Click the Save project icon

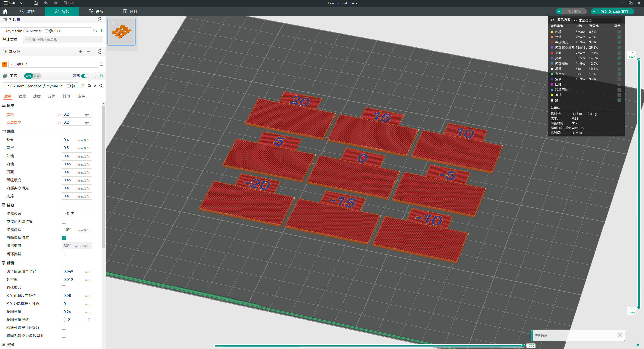coord(36,3)
